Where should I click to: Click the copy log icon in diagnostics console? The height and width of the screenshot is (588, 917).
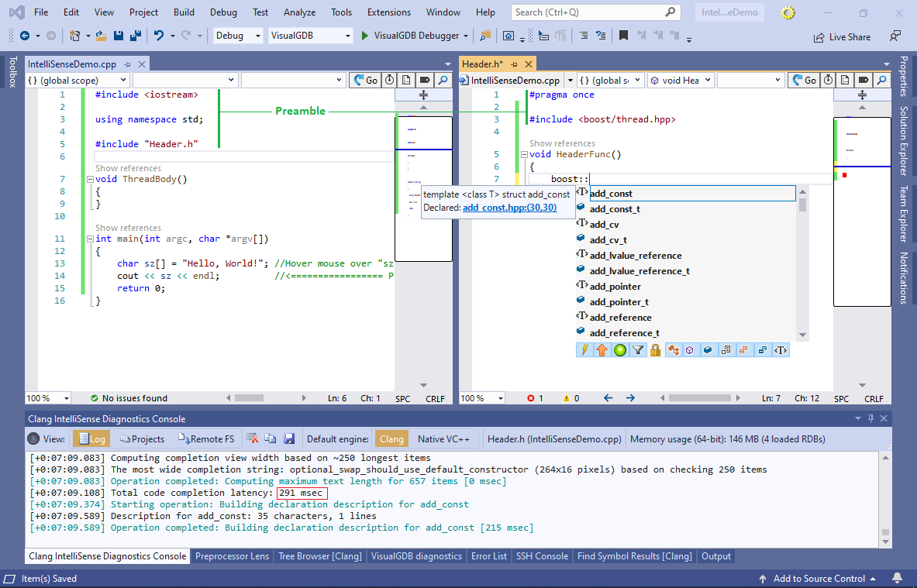[x=271, y=438]
